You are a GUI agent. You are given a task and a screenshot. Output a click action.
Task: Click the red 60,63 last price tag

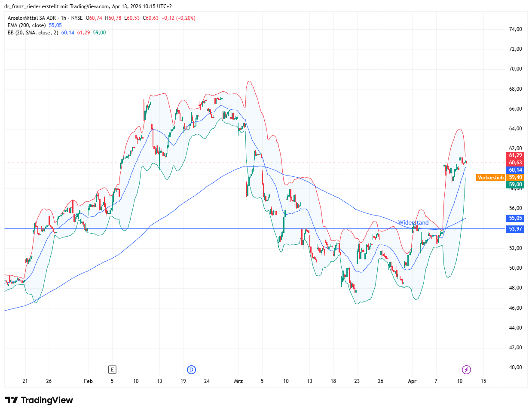(515, 163)
